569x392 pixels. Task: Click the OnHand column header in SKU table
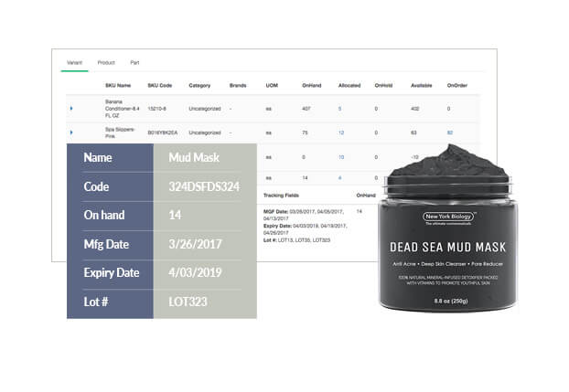tap(312, 86)
